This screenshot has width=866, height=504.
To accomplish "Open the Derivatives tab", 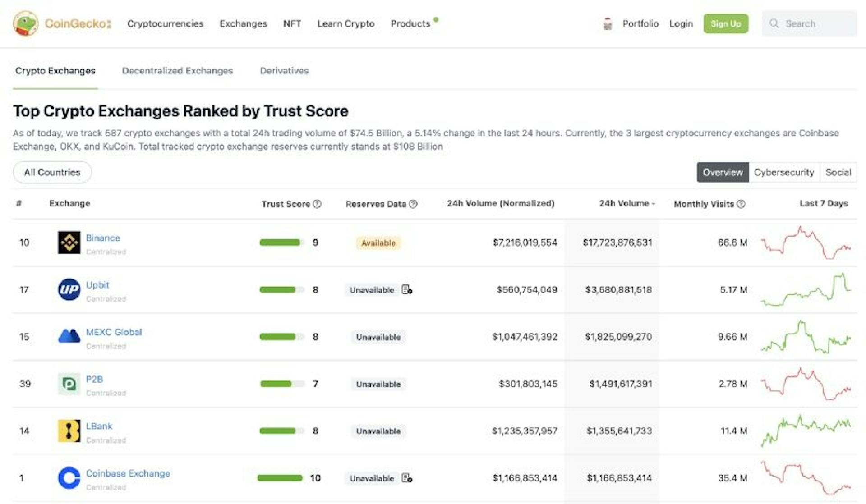I will 284,71.
